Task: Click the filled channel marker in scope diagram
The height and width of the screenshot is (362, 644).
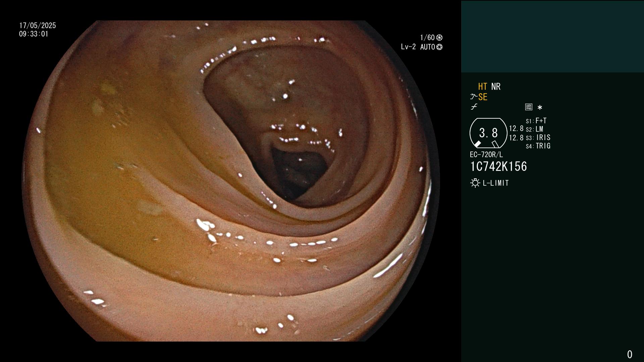Action: (477, 144)
